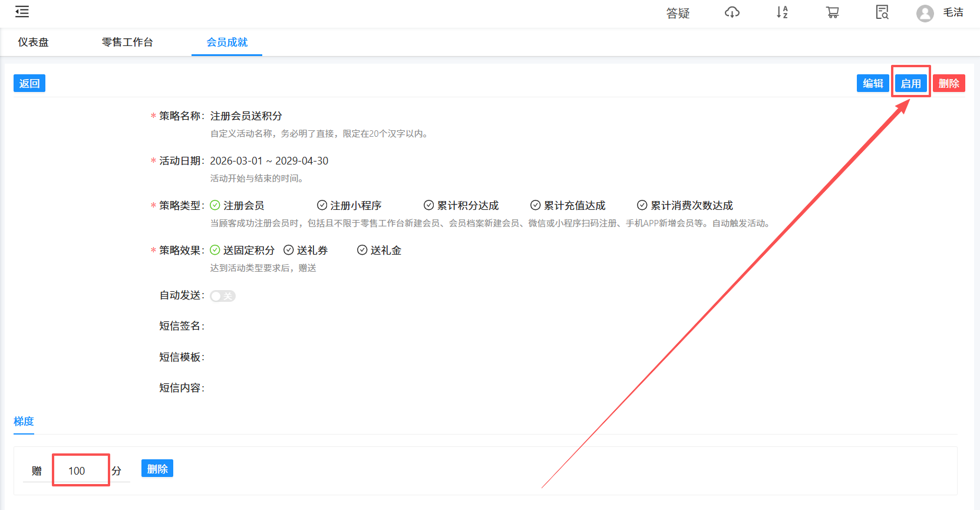This screenshot has width=980, height=510.
Task: Switch to the 仪表盘 tab
Action: pos(33,42)
